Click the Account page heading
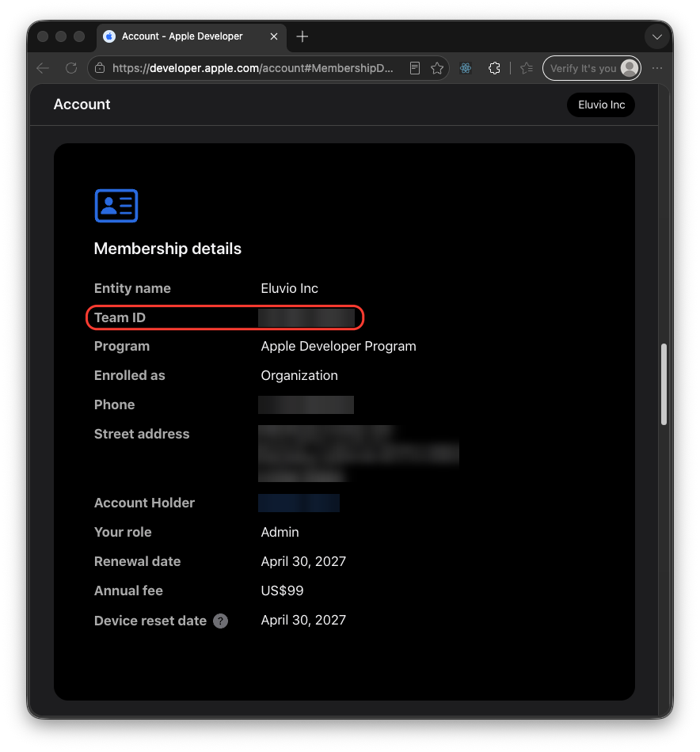The width and height of the screenshot is (700, 752). click(x=82, y=104)
